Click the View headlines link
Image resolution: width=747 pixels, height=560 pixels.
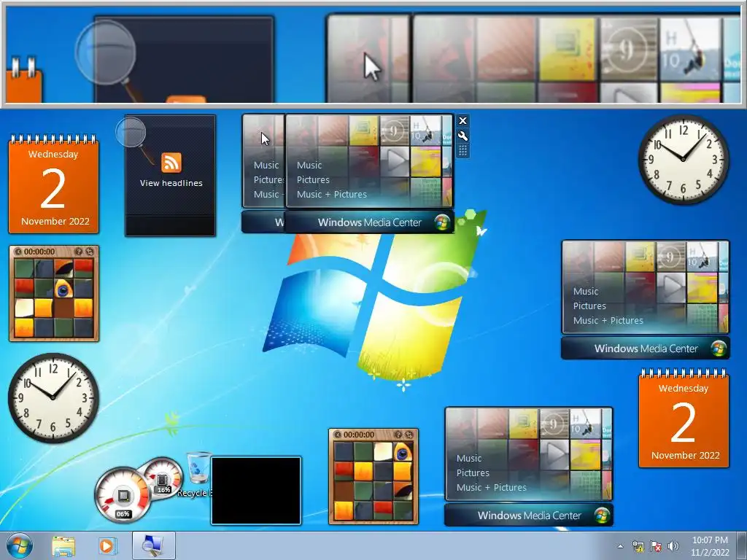[171, 183]
